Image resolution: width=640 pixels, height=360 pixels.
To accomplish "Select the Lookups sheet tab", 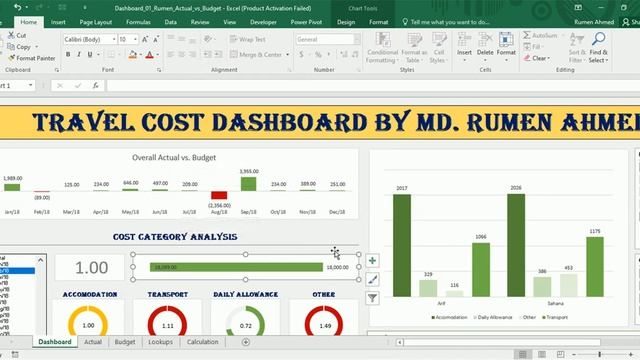I will [x=160, y=342].
